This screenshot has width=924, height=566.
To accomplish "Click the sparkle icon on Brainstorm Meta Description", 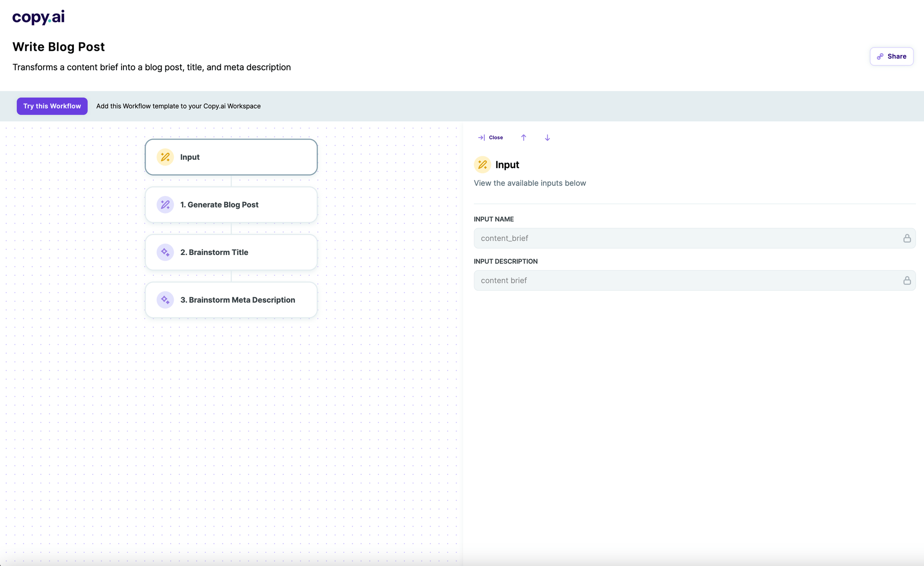I will pos(165,299).
